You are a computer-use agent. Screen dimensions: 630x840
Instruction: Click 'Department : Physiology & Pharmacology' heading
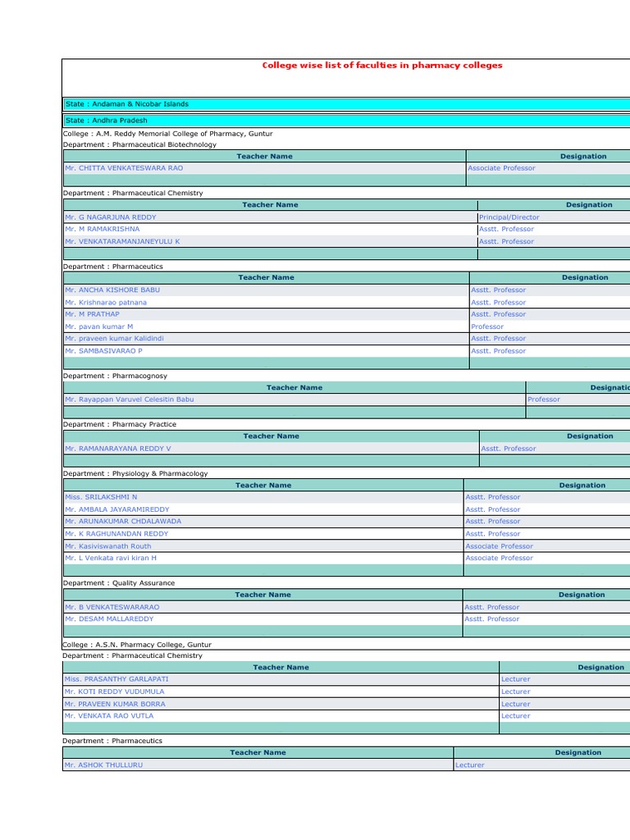click(135, 473)
